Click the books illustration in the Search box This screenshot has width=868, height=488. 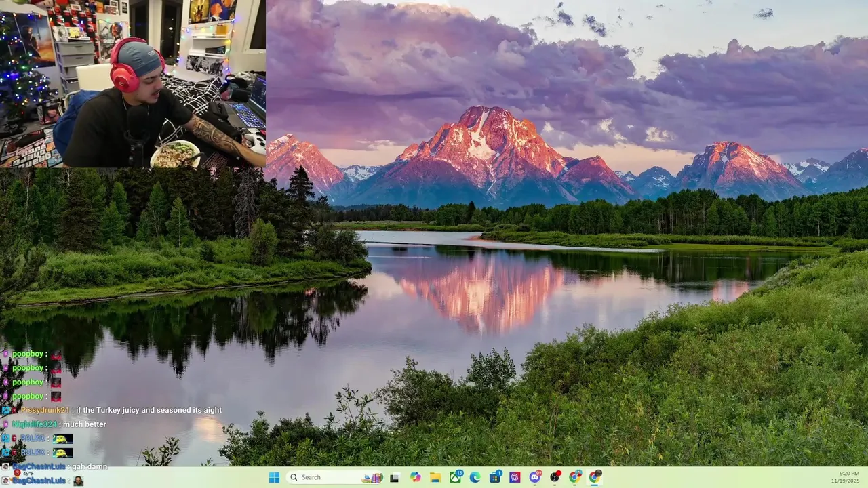372,477
